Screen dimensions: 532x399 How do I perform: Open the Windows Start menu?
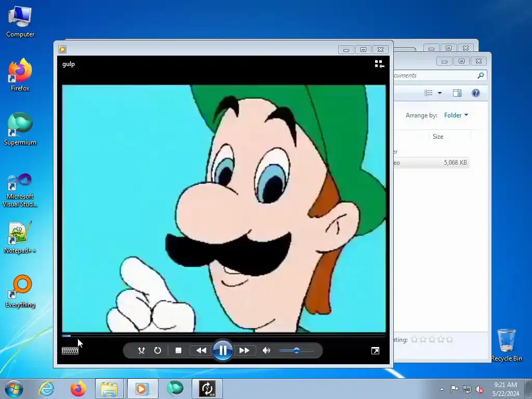14,389
